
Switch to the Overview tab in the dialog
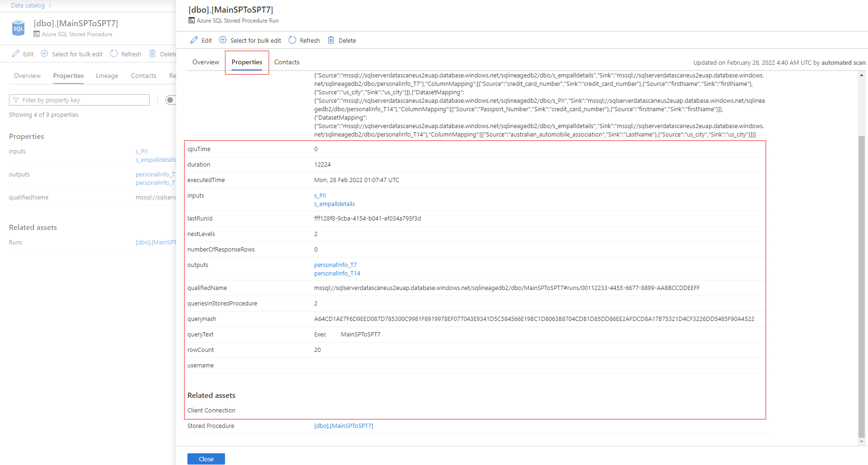tap(205, 62)
